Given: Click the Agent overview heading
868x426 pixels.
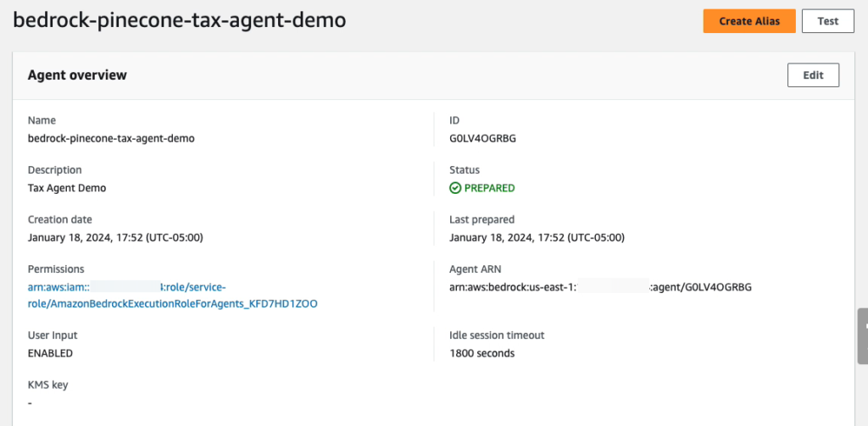Looking at the screenshot, I should (77, 75).
